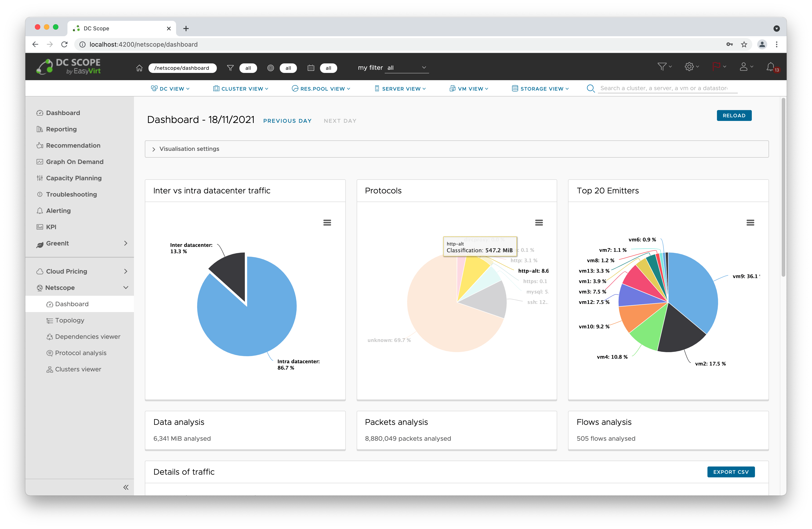Screen dimensions: 812x529
Task: Expand Visualisation settings panel
Action: click(456, 149)
